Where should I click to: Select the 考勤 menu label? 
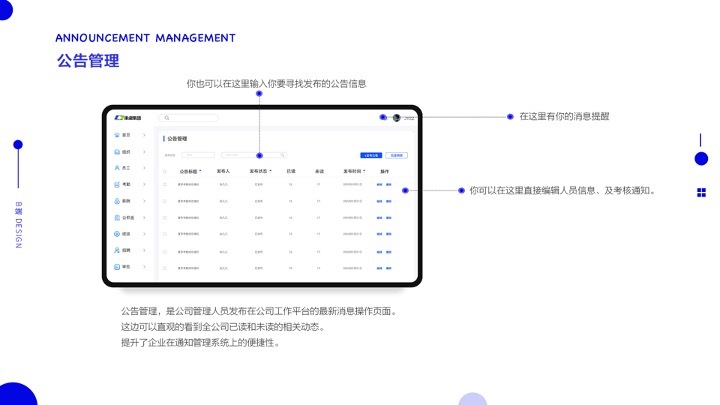click(x=126, y=185)
